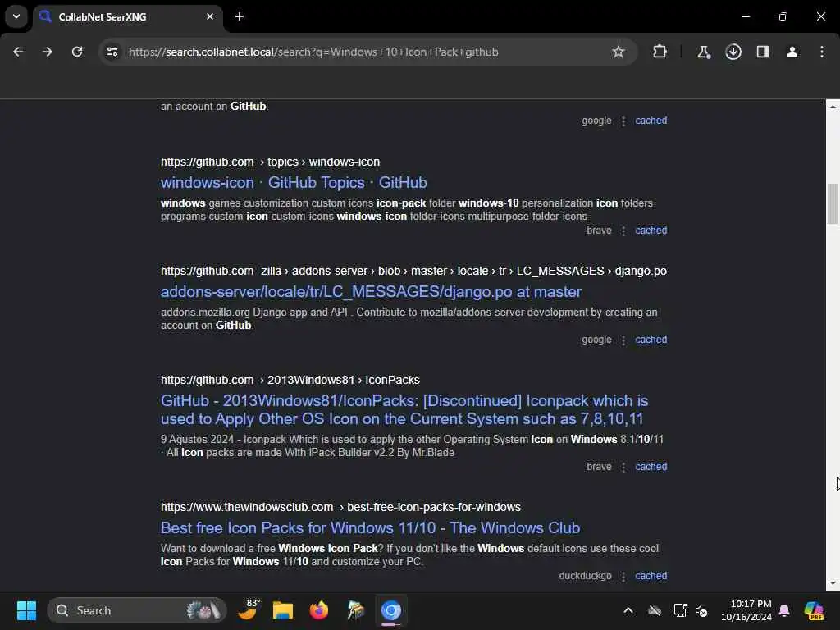Open the notification bell in the taskbar

[x=784, y=610]
